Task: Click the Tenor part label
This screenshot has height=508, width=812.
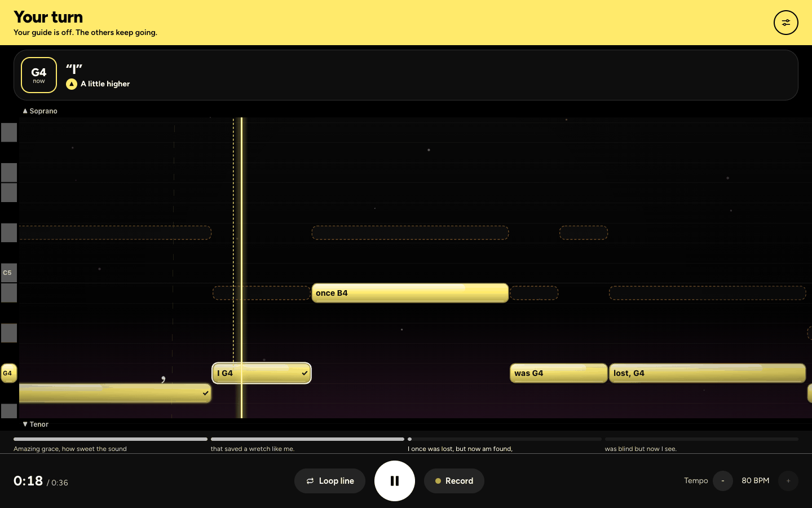Action: tap(36, 424)
